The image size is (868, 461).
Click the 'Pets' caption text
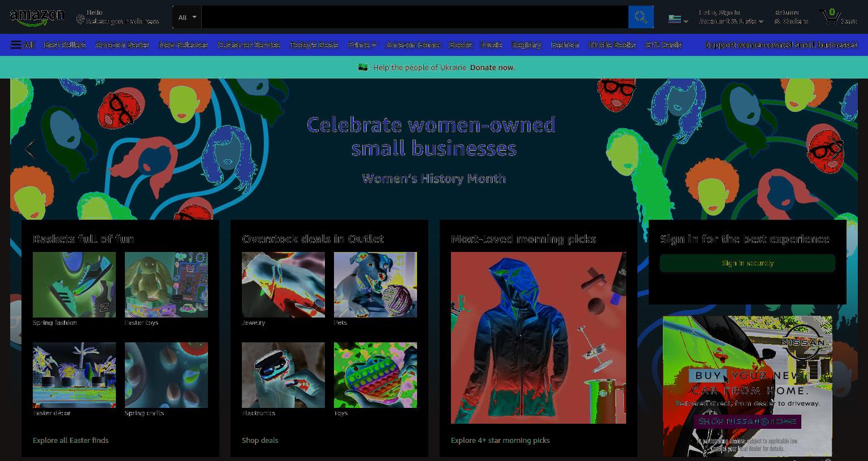(341, 323)
